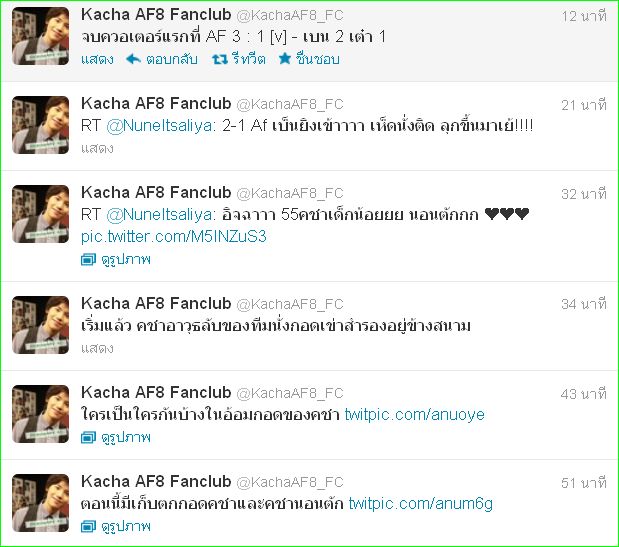Viewport: 619px width, 547px height.
Task: Click the photo icon under the 32-minute tweet
Action: click(88, 259)
